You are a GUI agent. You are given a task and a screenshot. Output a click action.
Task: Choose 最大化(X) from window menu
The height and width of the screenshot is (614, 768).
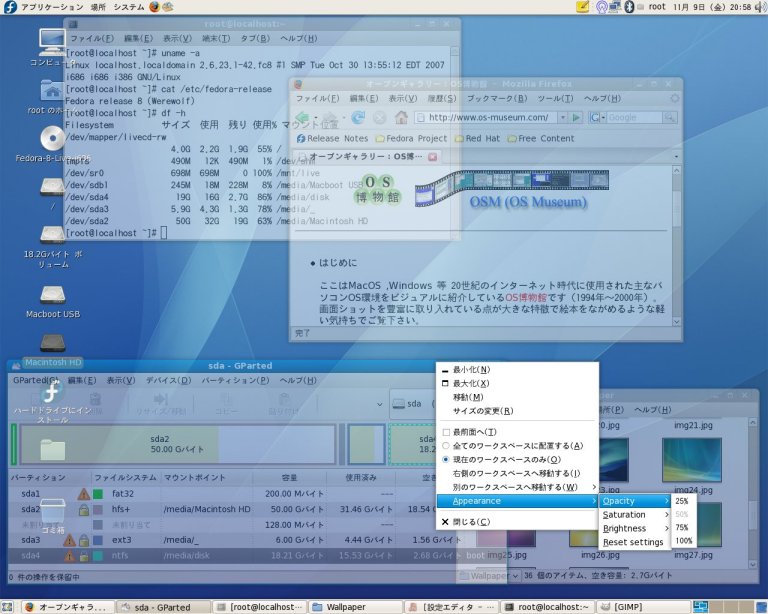(517, 383)
